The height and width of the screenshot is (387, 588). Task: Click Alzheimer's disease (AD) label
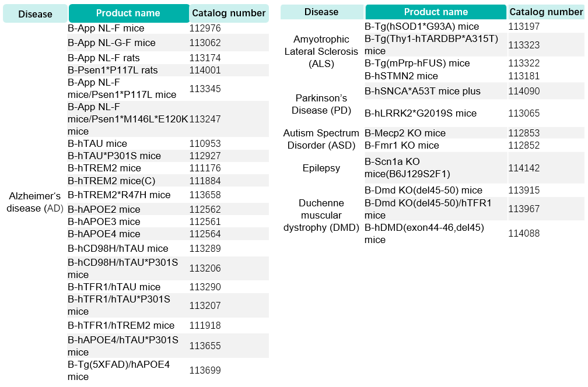tap(35, 202)
